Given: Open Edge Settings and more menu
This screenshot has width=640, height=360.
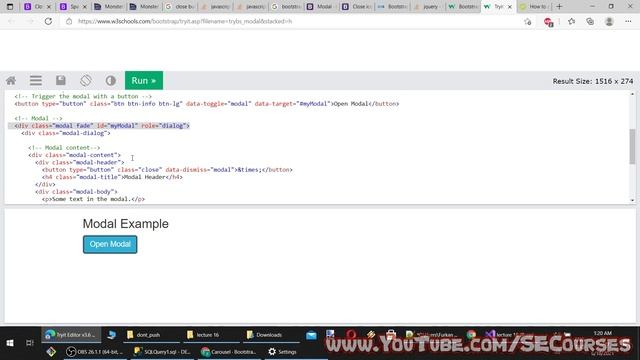Looking at the screenshot, I should click(x=628, y=21).
